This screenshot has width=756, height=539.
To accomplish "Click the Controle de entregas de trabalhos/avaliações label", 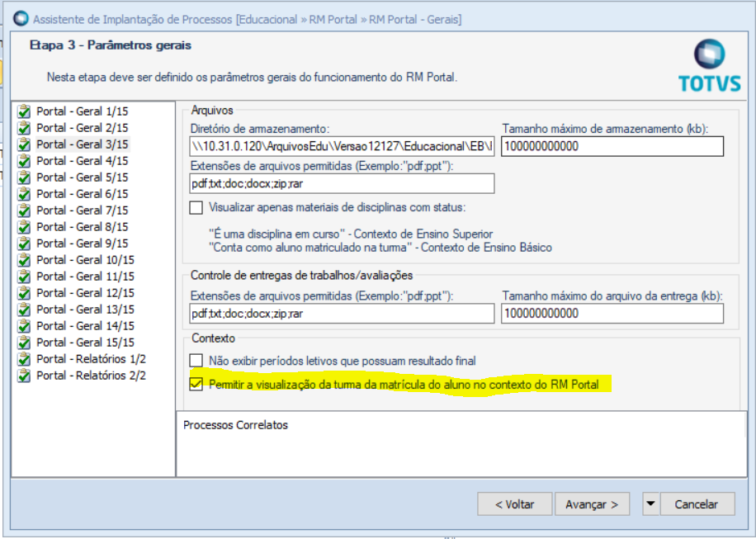I will pyautogui.click(x=302, y=276).
